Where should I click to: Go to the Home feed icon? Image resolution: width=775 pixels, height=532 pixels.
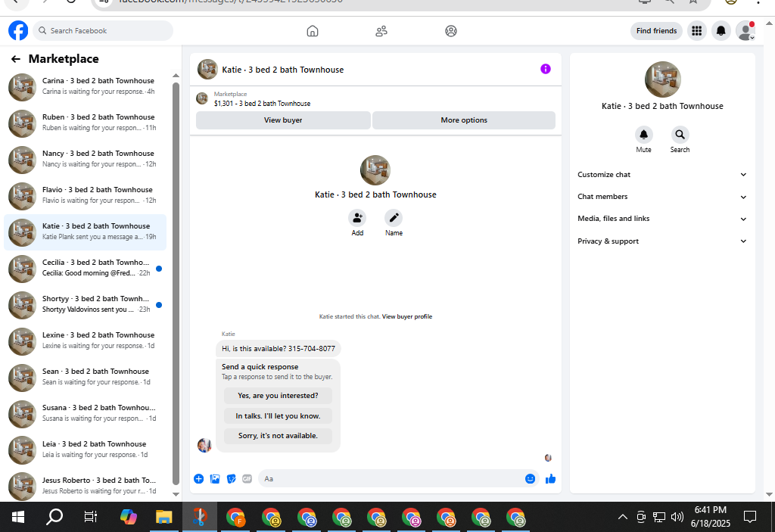(313, 31)
